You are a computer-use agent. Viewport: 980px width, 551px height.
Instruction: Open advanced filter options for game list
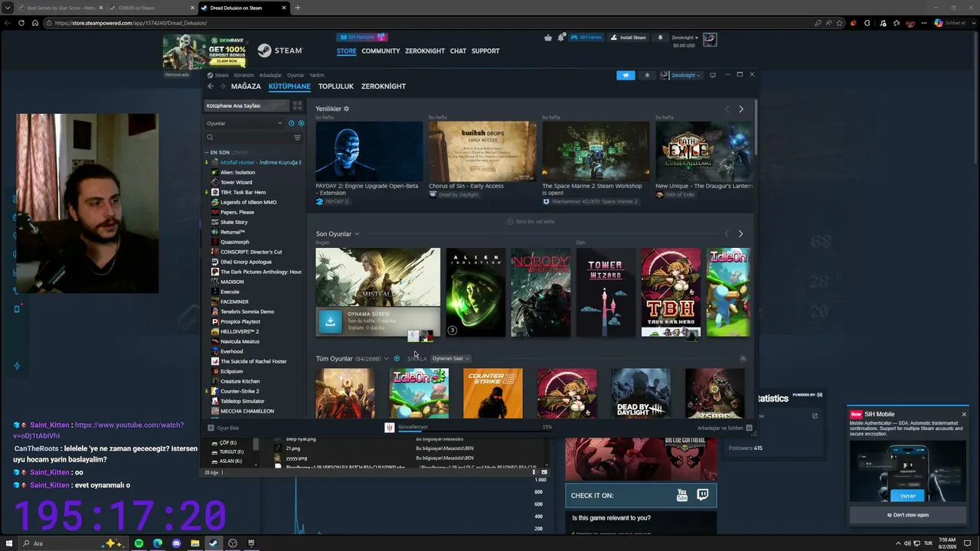coord(297,138)
